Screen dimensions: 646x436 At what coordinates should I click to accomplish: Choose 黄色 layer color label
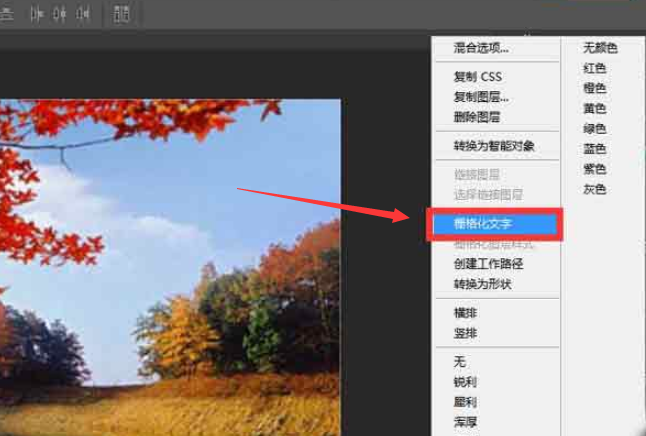pyautogui.click(x=595, y=108)
